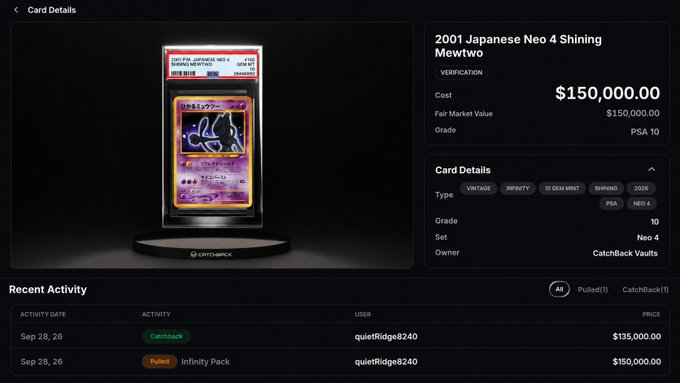
Task: Filter activity by CatchBack(1)
Action: (x=645, y=290)
